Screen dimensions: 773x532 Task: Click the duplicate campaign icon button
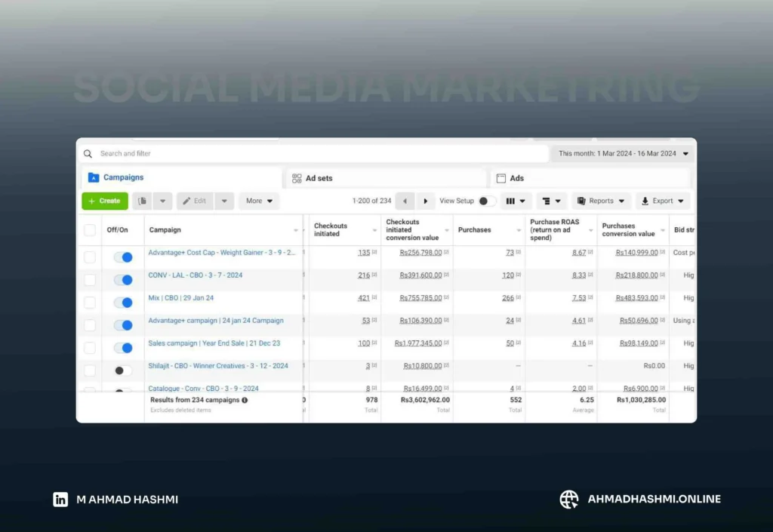(x=143, y=201)
